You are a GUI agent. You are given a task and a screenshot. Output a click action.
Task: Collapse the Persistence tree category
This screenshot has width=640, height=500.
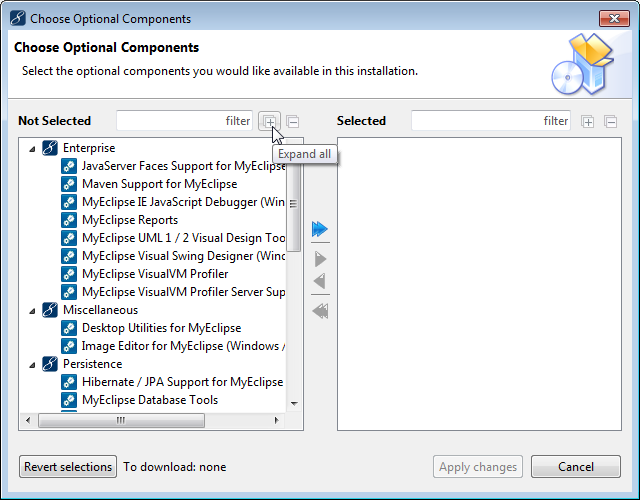(x=32, y=364)
